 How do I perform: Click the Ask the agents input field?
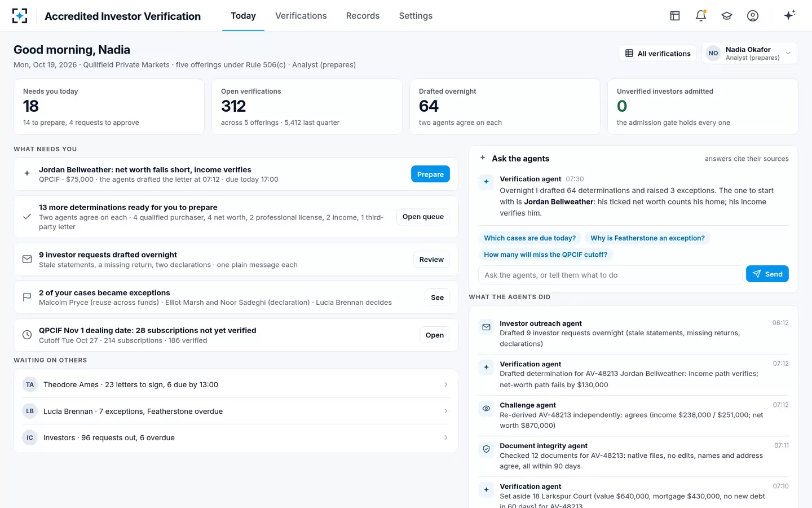[x=610, y=275]
